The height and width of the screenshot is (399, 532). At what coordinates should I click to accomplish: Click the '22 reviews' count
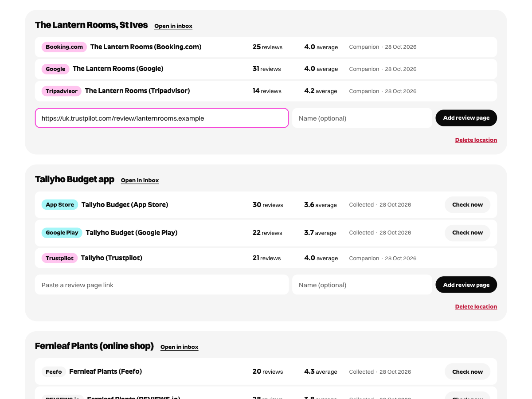coord(267,233)
